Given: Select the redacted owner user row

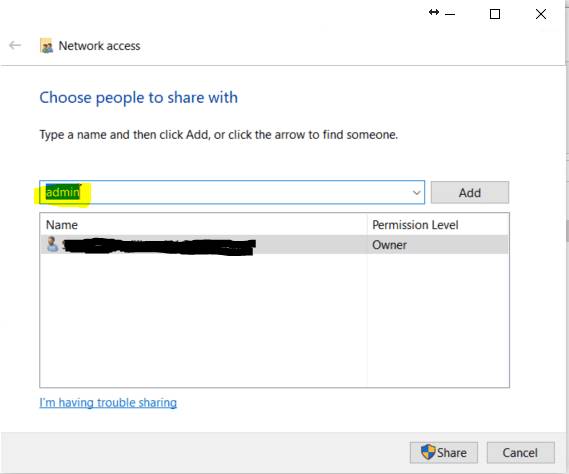Looking at the screenshot, I should point(274,244).
